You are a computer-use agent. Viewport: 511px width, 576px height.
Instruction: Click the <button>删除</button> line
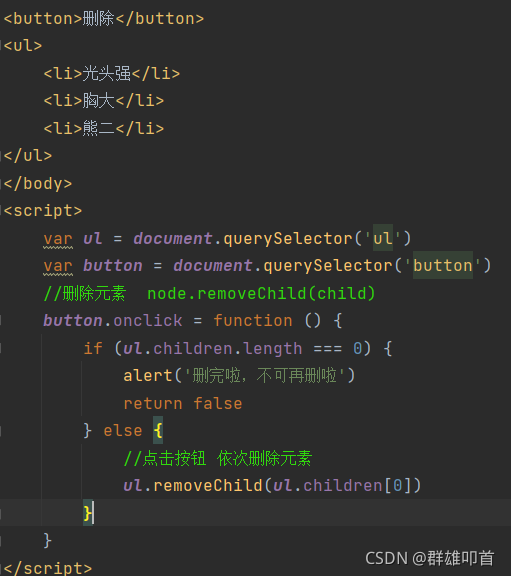pos(104,18)
